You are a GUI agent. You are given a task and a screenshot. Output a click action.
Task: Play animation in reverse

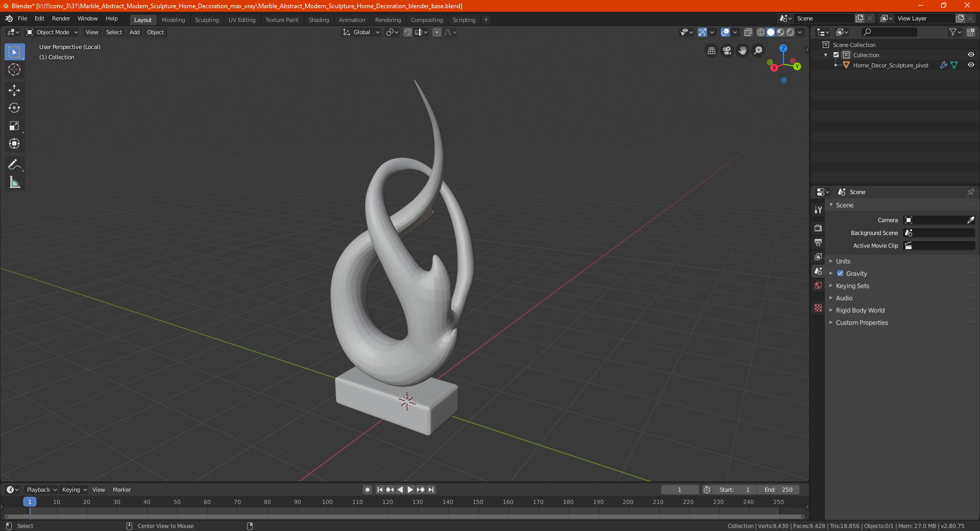point(400,490)
